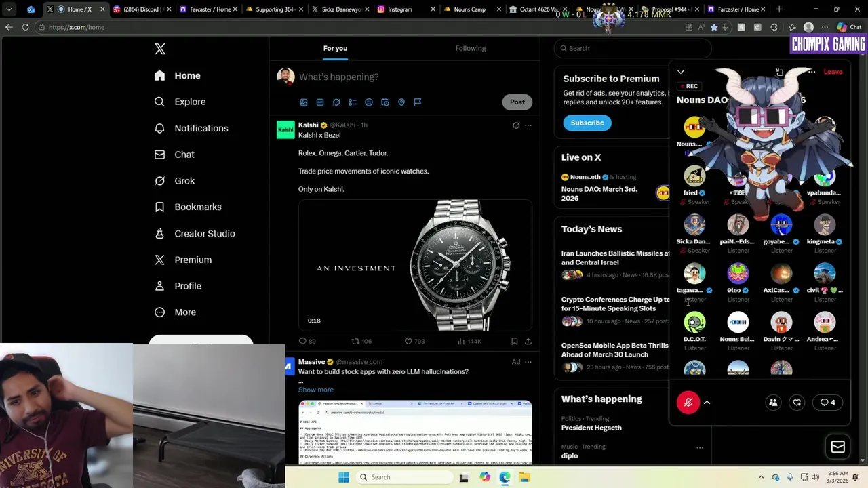This screenshot has width=868, height=488.
Task: Collapse the Nouns DAO space panel
Action: 681,72
